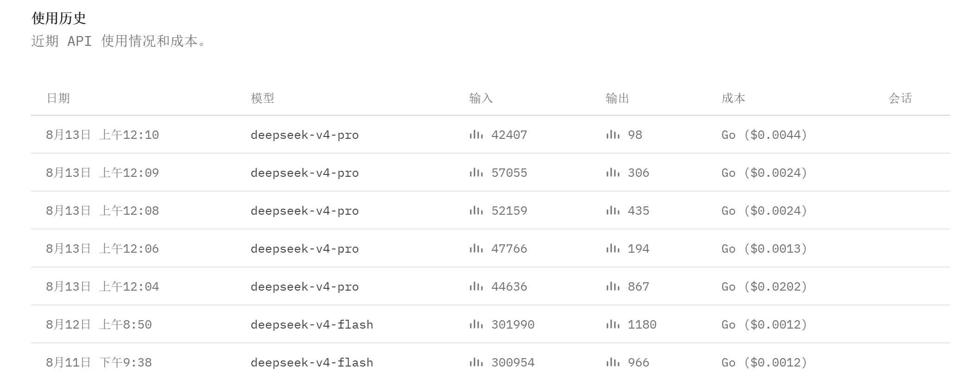Click input breakdown icon next to 57055

[x=476, y=173]
